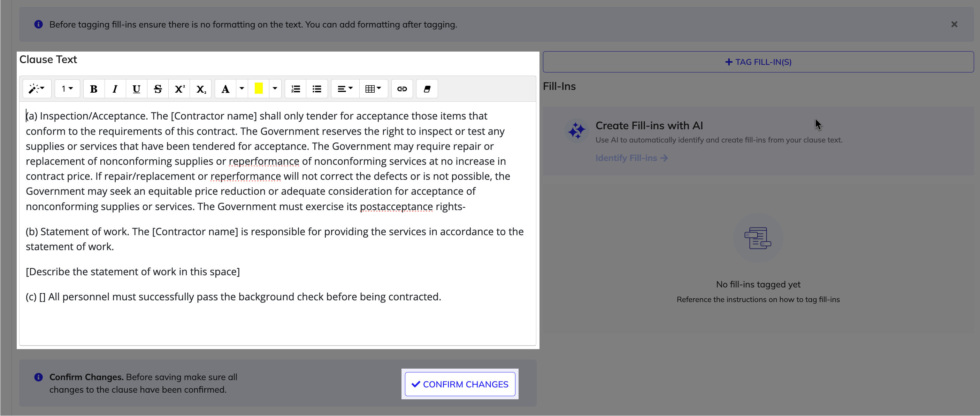
Task: Click the text "[Describe the statement of work in this space]"
Action: click(x=133, y=272)
